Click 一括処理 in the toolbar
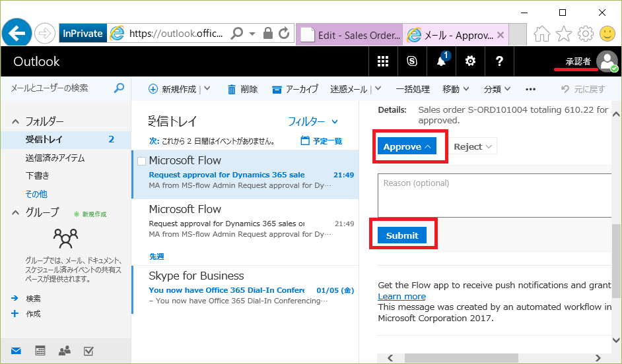622x364 pixels. point(413,89)
